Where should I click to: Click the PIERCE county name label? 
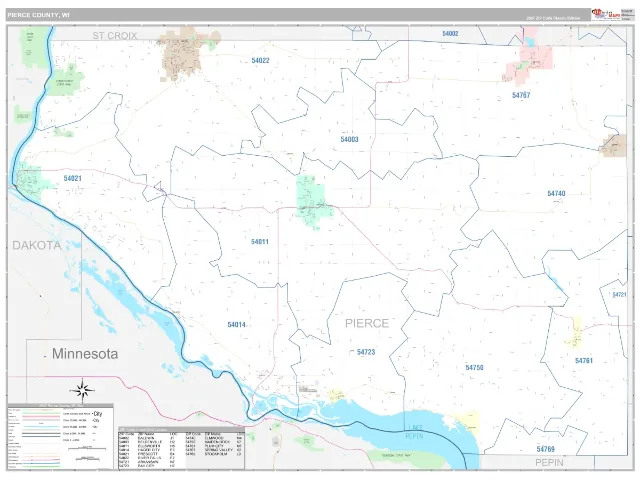click(x=367, y=324)
